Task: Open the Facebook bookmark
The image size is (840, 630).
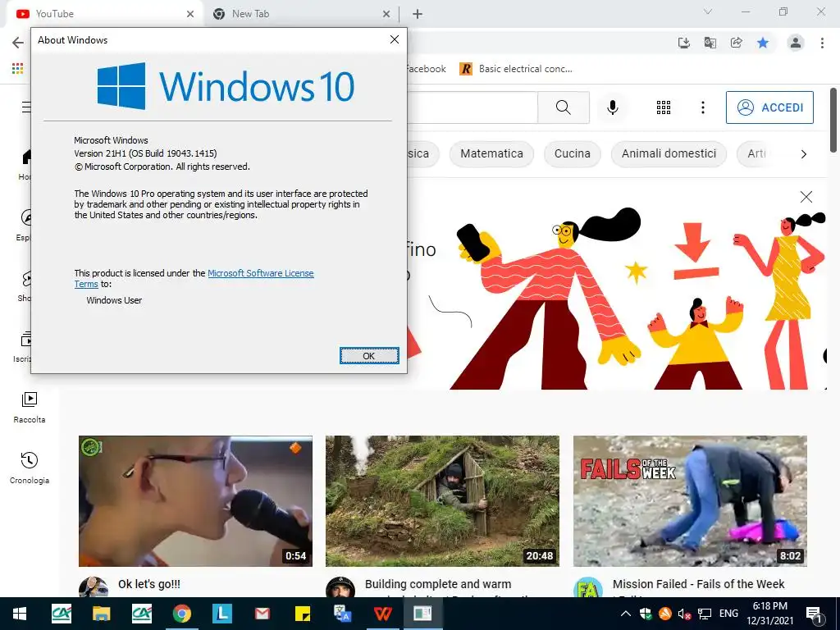Action: [426, 69]
